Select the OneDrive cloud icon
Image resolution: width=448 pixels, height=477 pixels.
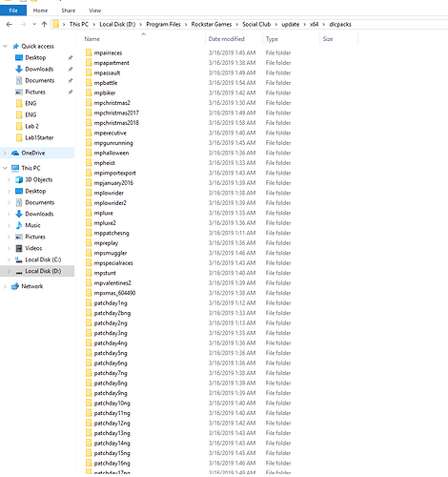click(15, 153)
